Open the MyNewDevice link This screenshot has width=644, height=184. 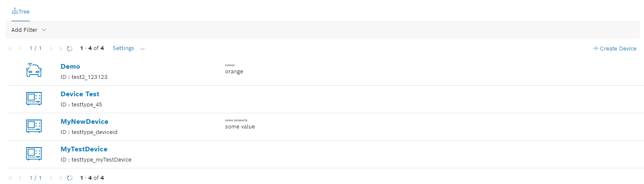point(84,122)
